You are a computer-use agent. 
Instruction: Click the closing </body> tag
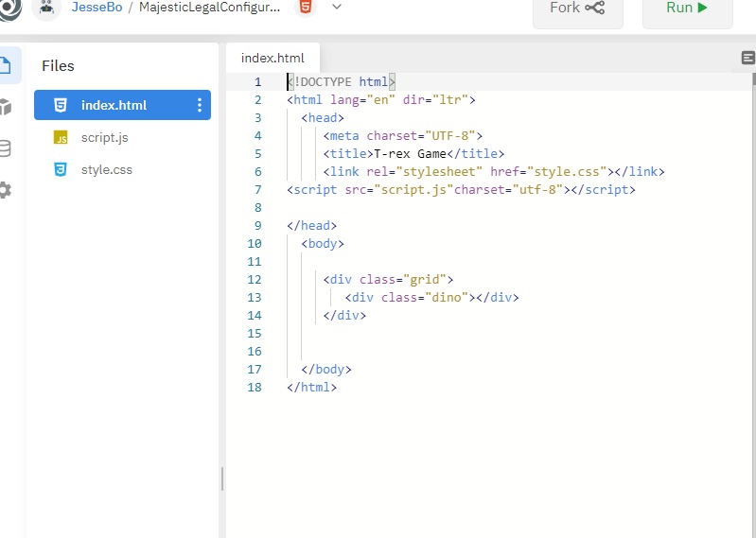[326, 370]
